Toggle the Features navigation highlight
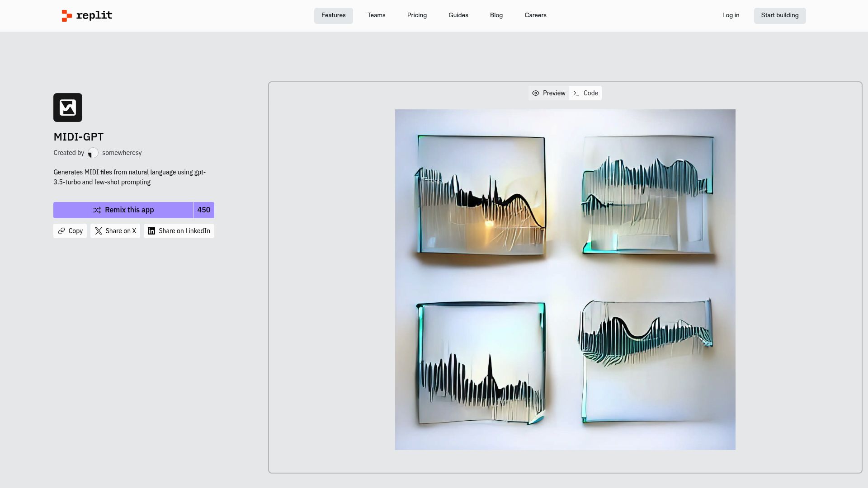 [x=333, y=15]
